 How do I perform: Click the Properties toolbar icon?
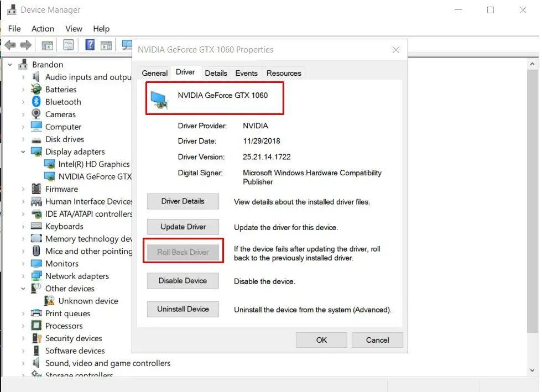tap(69, 45)
